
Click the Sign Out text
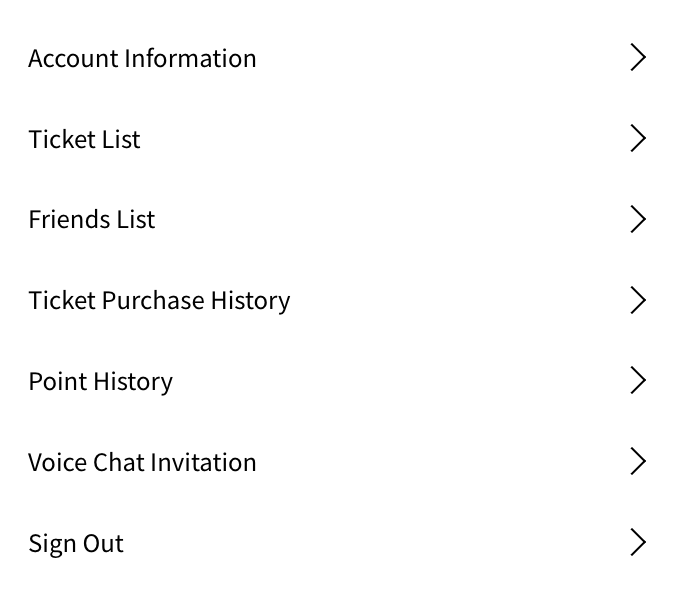coord(76,543)
